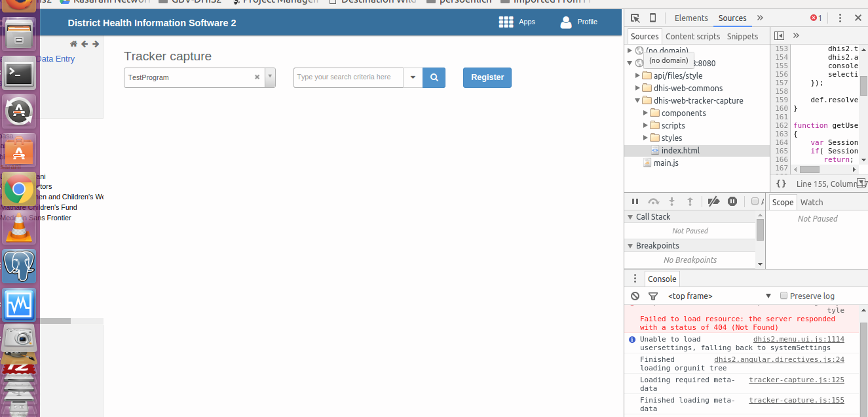Select the Sources navigator sub-tab
This screenshot has width=868, height=417.
(x=645, y=36)
